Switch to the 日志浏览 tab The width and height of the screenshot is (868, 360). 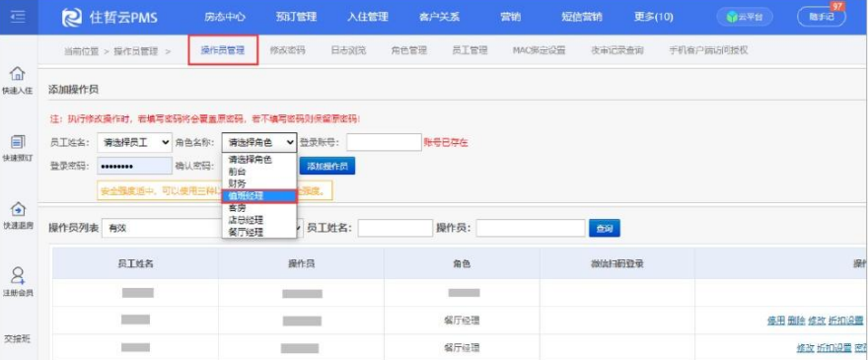tap(348, 50)
